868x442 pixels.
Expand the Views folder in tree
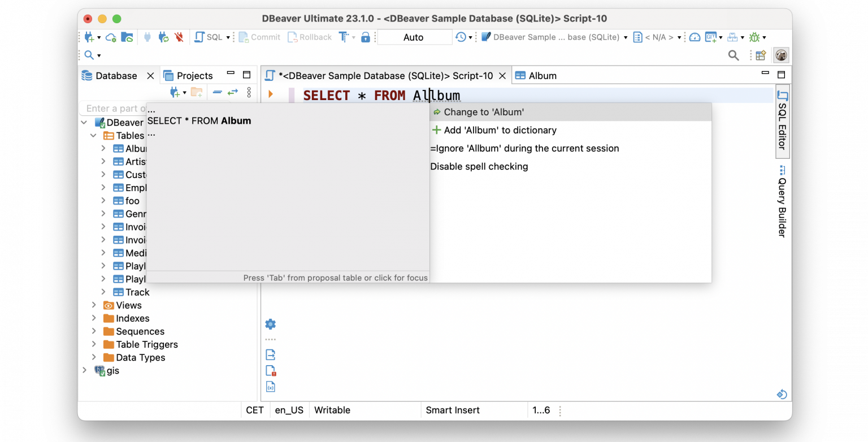(94, 305)
